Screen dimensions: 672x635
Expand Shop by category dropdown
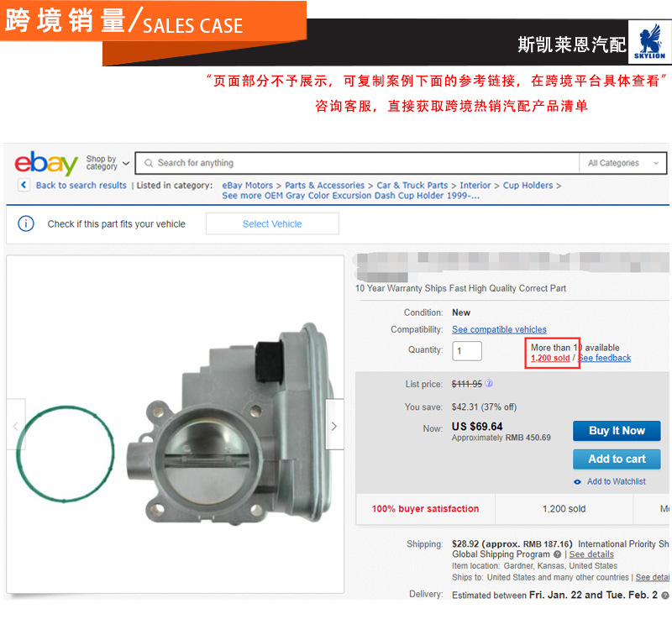[x=108, y=163]
